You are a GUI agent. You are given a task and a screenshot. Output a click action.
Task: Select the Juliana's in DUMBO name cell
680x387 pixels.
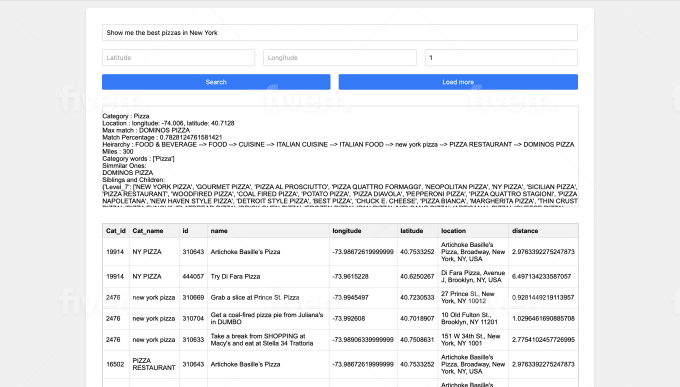coord(268,318)
